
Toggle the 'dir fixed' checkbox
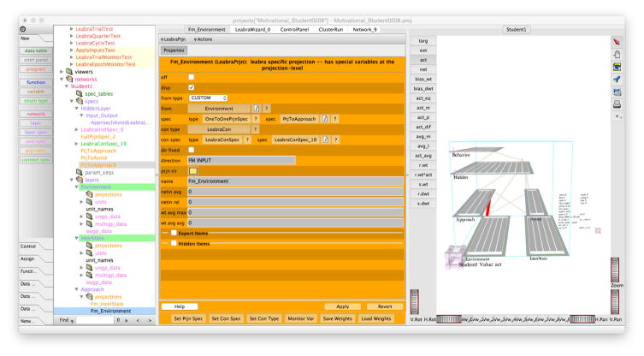tap(192, 150)
